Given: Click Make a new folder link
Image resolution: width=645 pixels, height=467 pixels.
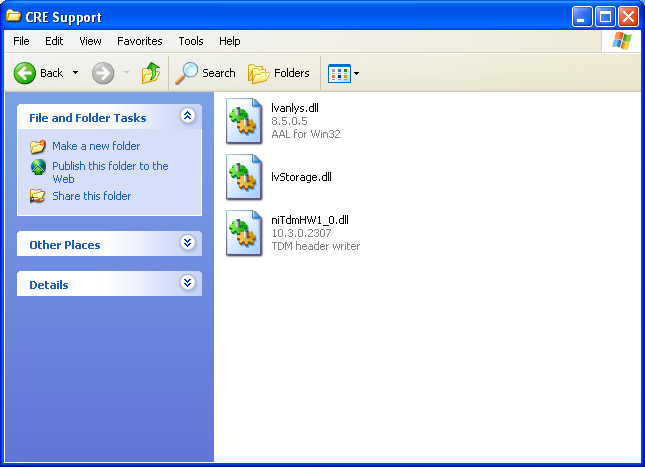Looking at the screenshot, I should 96,146.
